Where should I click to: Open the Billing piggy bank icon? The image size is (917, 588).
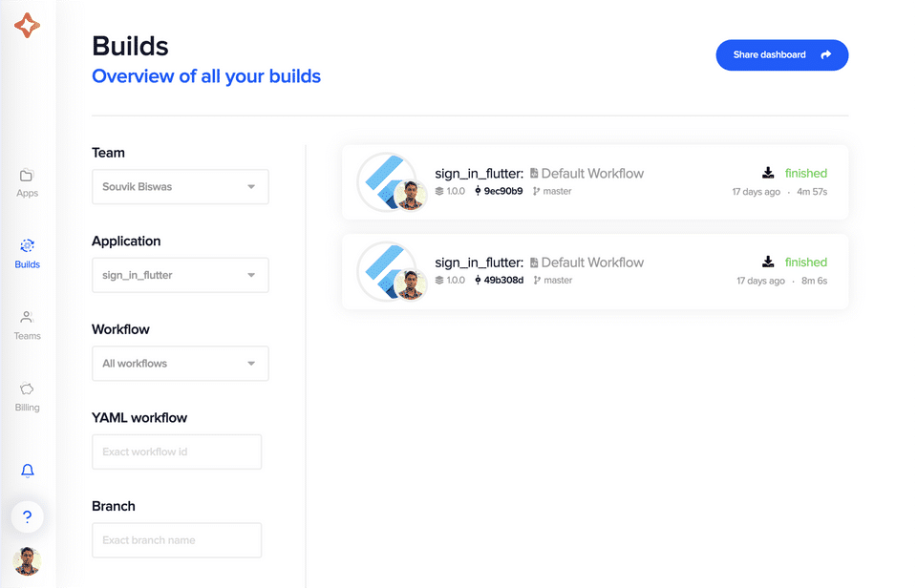pos(27,388)
